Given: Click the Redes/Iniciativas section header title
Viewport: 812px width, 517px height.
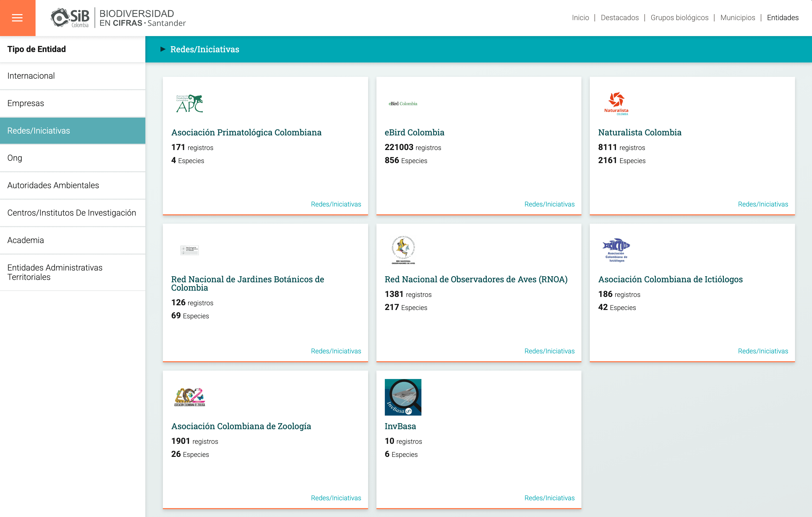Looking at the screenshot, I should point(205,49).
